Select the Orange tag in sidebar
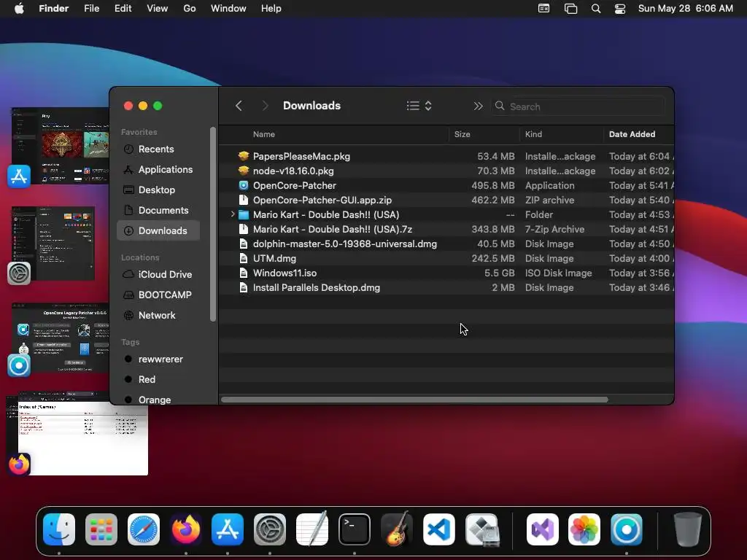This screenshot has width=747, height=560. click(x=158, y=400)
